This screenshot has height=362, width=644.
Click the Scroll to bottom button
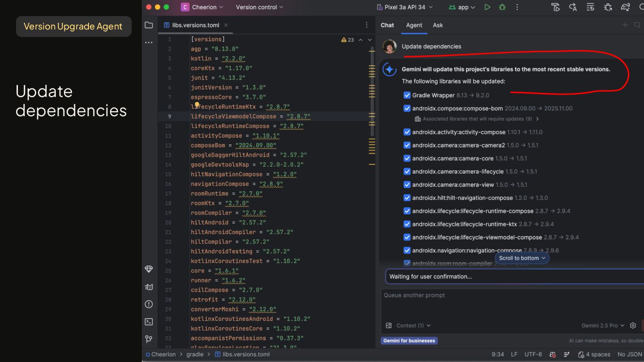tap(522, 258)
